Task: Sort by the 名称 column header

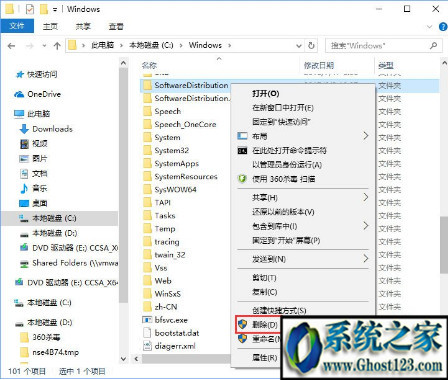Action: (149, 65)
